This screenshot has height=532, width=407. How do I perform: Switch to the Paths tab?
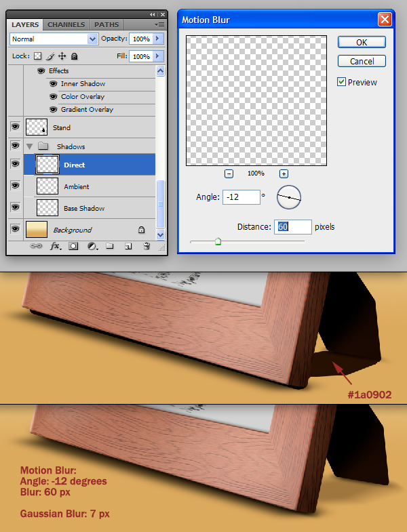point(106,25)
